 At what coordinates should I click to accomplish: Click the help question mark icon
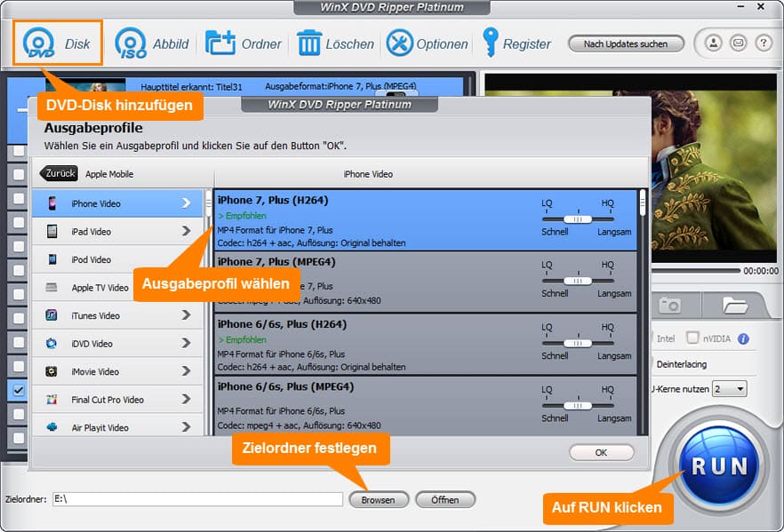click(763, 43)
